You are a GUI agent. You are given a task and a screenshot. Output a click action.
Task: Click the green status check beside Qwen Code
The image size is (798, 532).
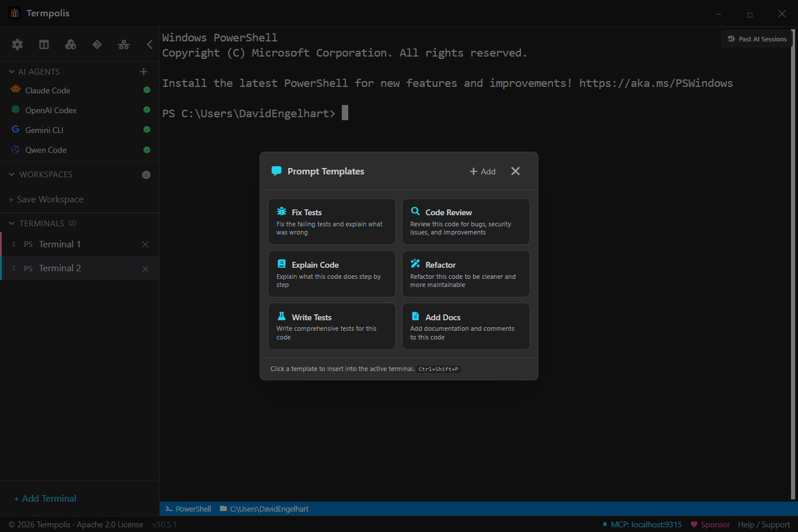pos(147,150)
